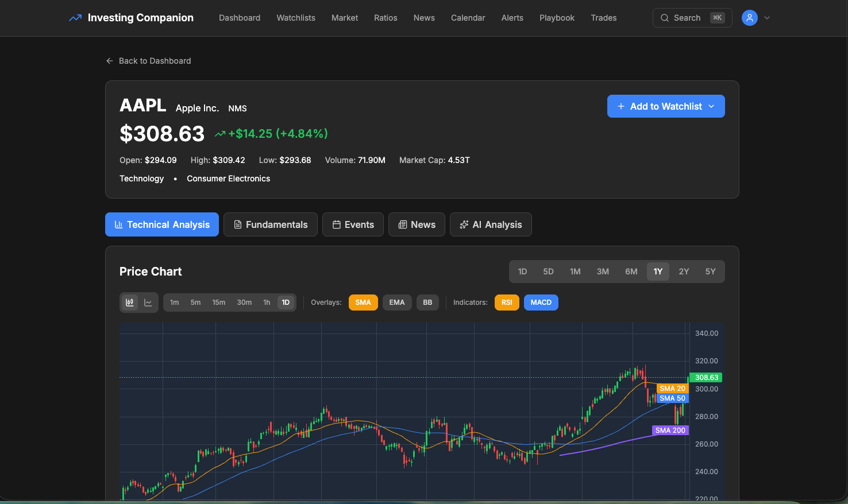Open the AI Analysis tab
This screenshot has height=504, width=848.
click(x=491, y=224)
